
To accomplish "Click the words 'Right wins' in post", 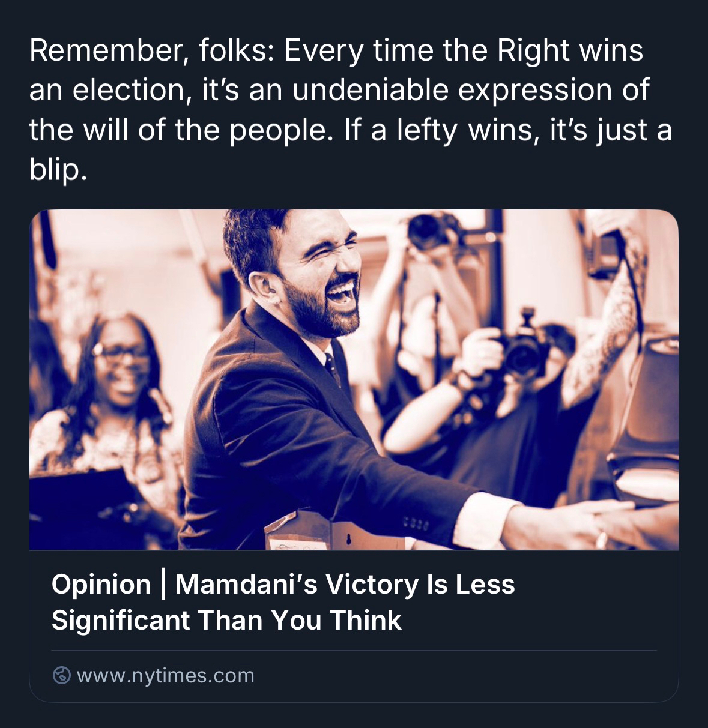I will pyautogui.click(x=569, y=50).
